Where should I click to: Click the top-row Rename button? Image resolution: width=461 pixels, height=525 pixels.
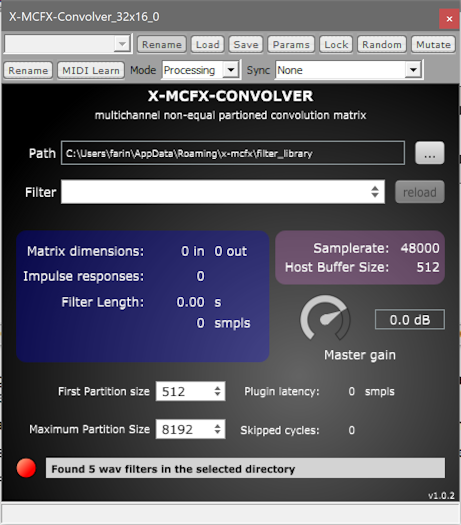point(162,45)
